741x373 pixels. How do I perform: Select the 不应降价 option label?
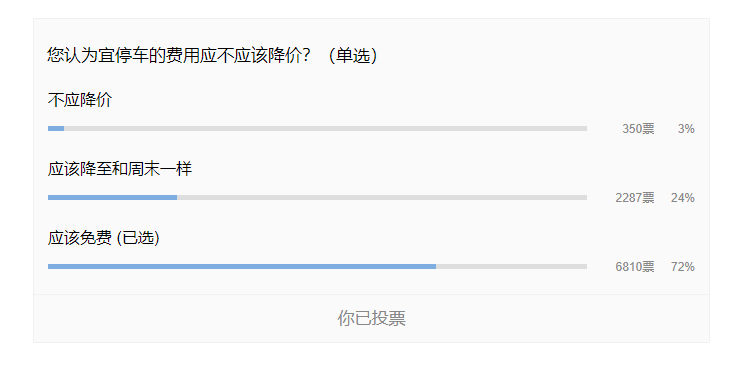coord(80,100)
